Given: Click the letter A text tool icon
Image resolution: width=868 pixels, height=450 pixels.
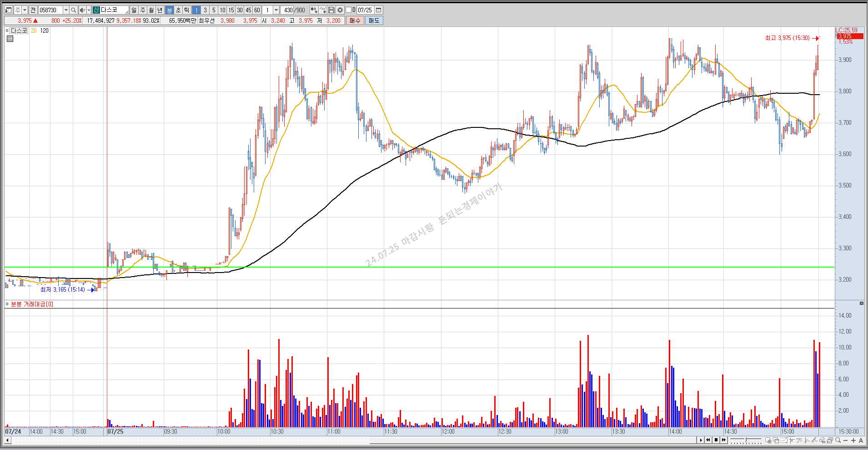Looking at the screenshot, I should pyautogui.click(x=861, y=440).
